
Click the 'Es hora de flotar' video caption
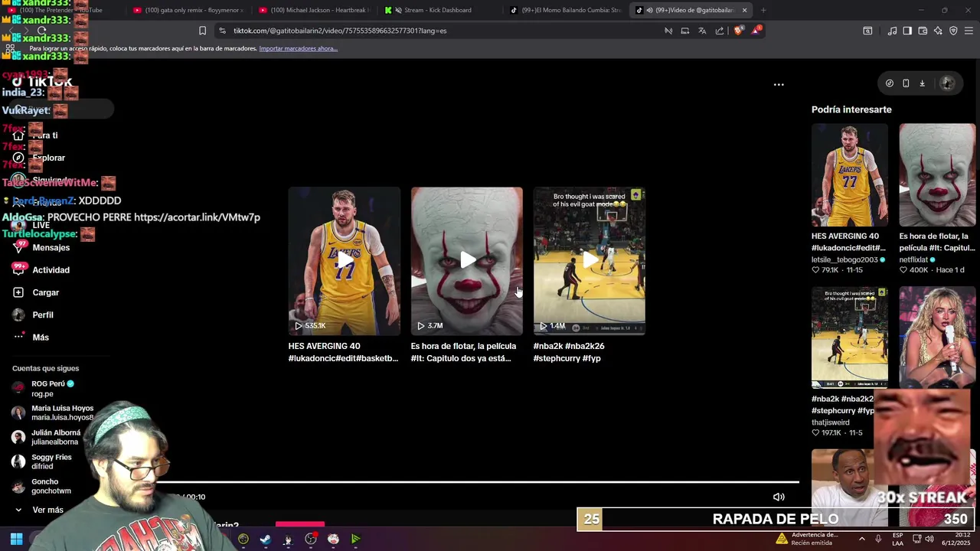coord(463,352)
